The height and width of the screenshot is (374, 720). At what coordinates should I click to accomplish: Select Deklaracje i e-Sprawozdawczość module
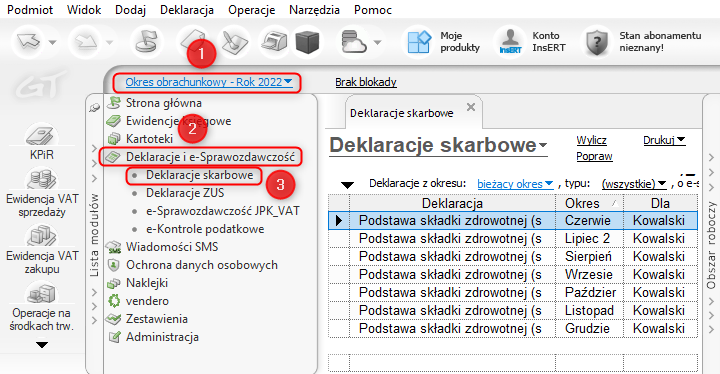(x=200, y=157)
